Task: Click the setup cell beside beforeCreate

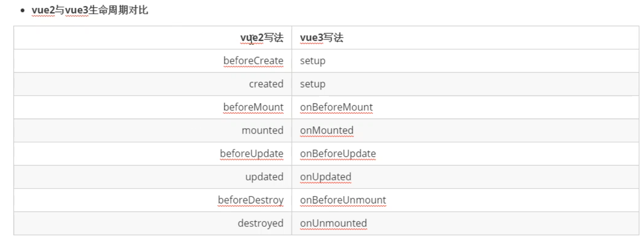Action: (x=313, y=61)
